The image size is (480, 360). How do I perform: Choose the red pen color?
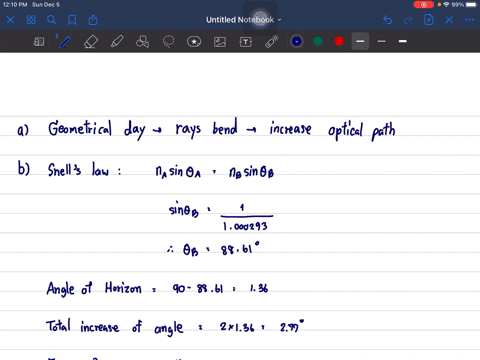click(x=339, y=41)
